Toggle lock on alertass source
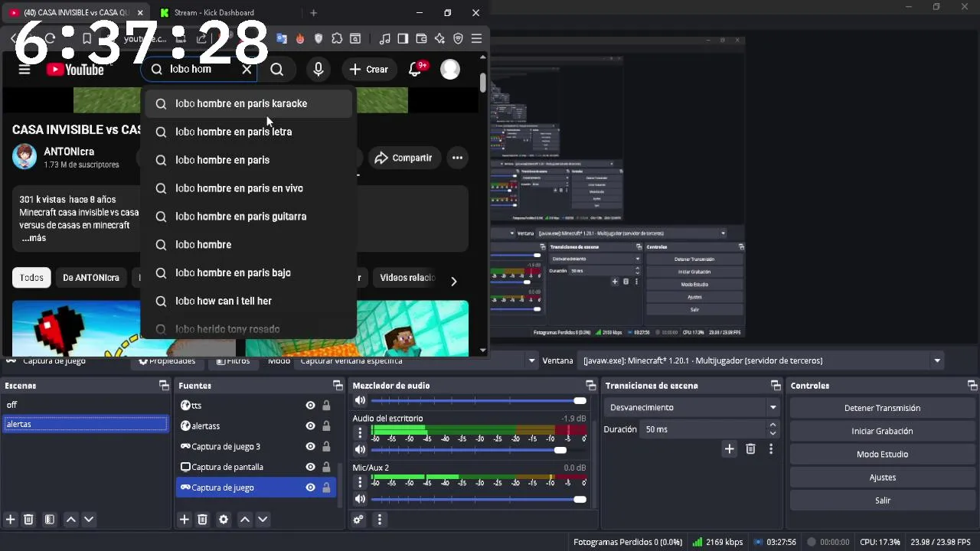This screenshot has height=551, width=980. point(326,426)
